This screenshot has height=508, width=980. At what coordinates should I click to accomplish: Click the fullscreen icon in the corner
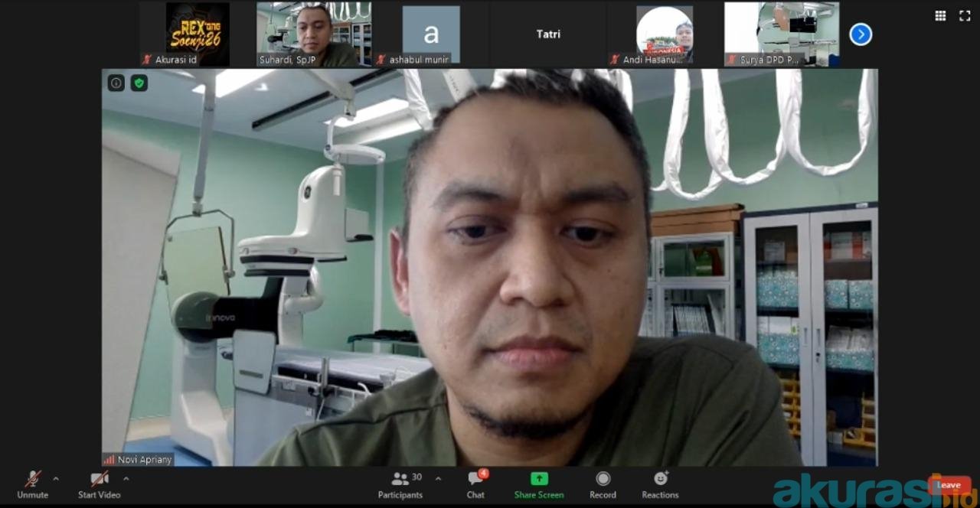pyautogui.click(x=964, y=15)
